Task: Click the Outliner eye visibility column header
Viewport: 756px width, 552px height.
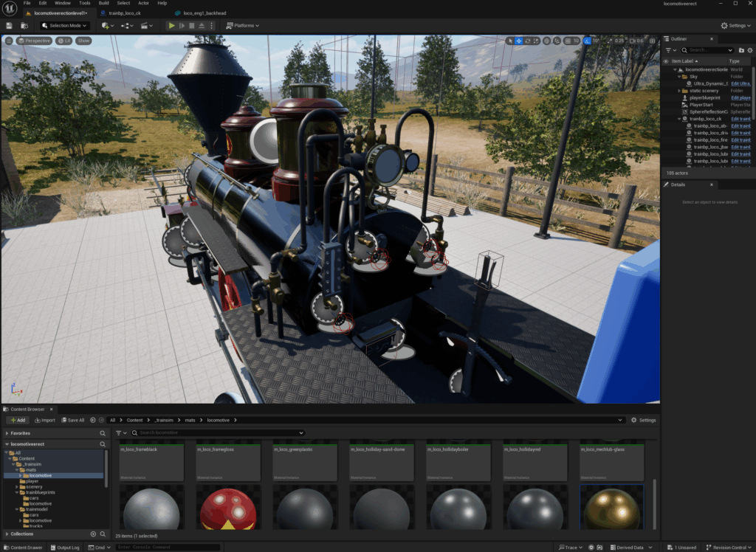Action: tap(666, 61)
